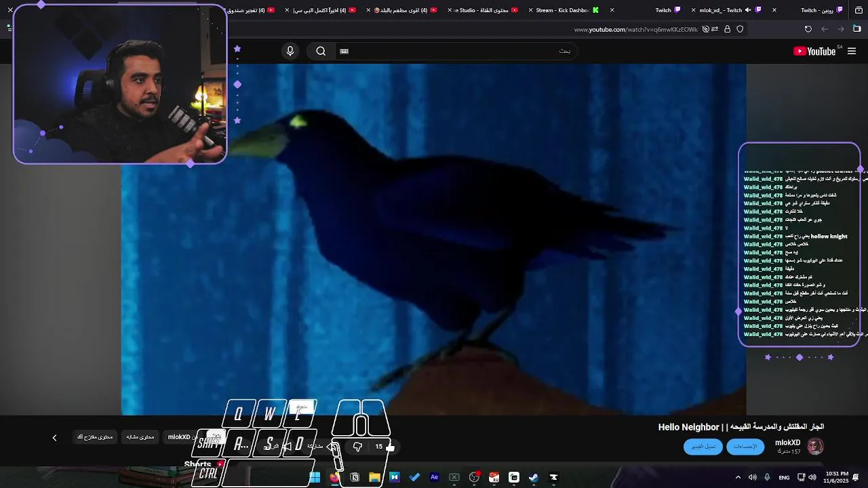Open File Explorer from the taskbar
Screen dimensions: 868x488
click(374, 477)
